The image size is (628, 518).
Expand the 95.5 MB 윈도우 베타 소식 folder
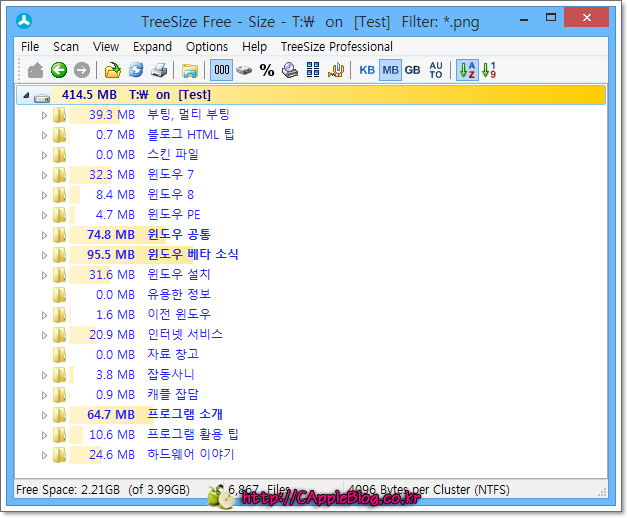(44, 256)
